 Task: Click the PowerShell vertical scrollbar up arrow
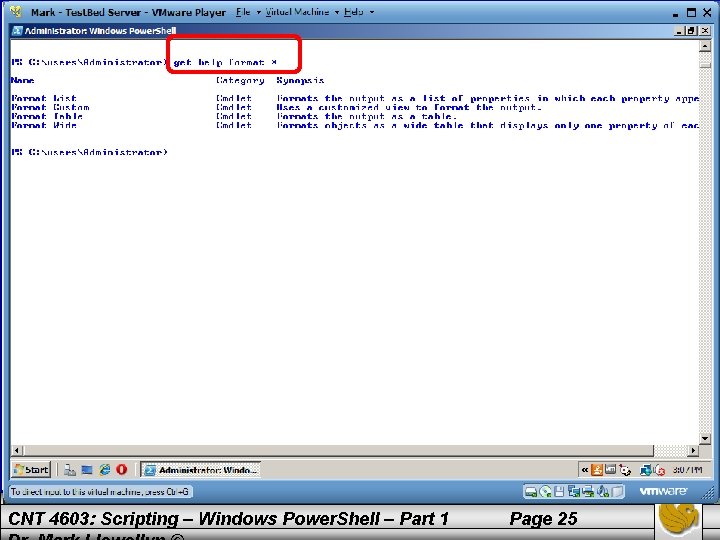tap(704, 46)
